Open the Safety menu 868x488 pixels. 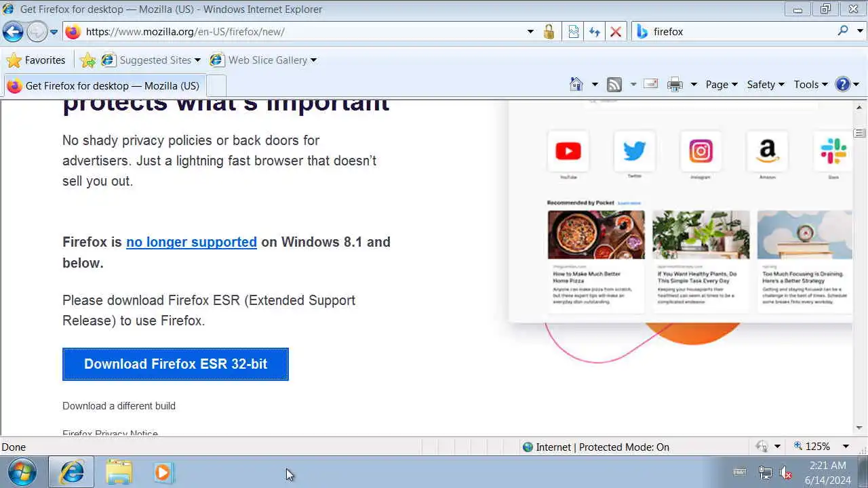click(766, 84)
